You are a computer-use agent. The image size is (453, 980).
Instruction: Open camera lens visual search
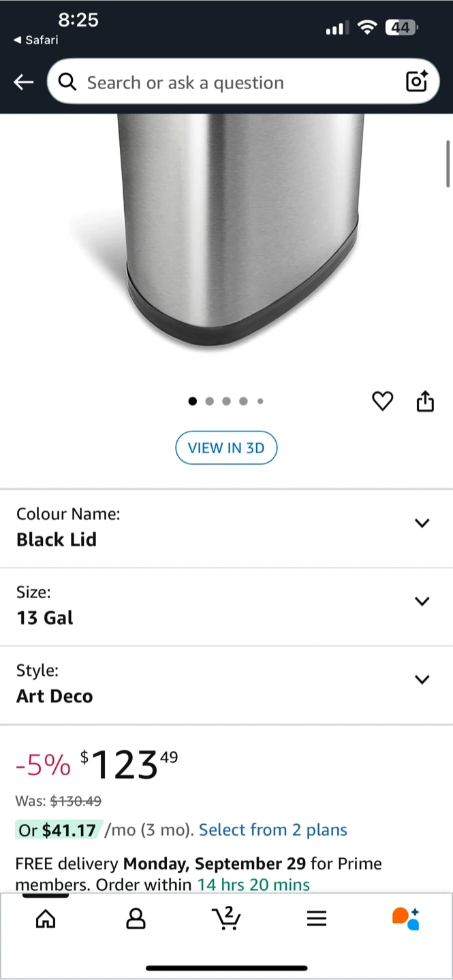416,82
